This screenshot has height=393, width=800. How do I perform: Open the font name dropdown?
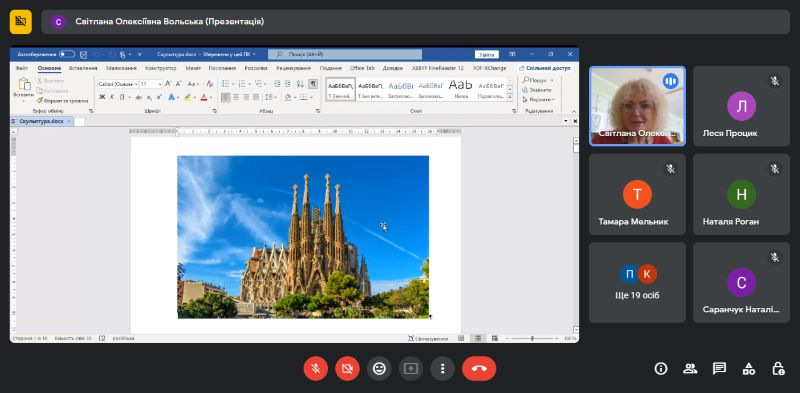[x=136, y=84]
